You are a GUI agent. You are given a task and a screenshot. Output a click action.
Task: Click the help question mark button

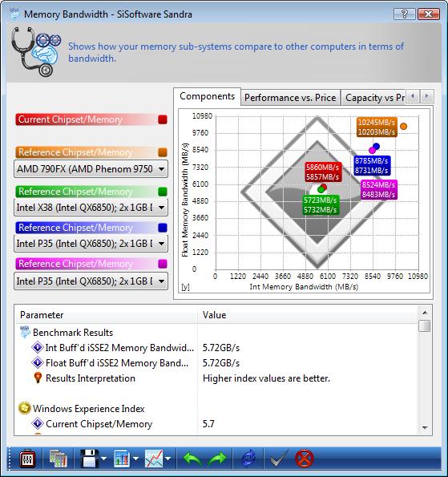point(404,14)
